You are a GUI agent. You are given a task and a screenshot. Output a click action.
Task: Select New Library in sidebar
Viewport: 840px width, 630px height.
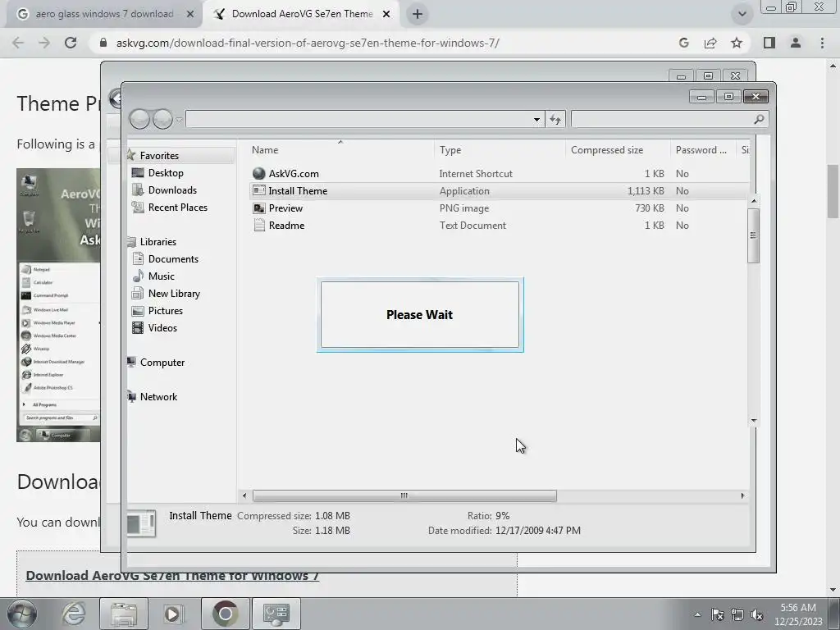[174, 293]
